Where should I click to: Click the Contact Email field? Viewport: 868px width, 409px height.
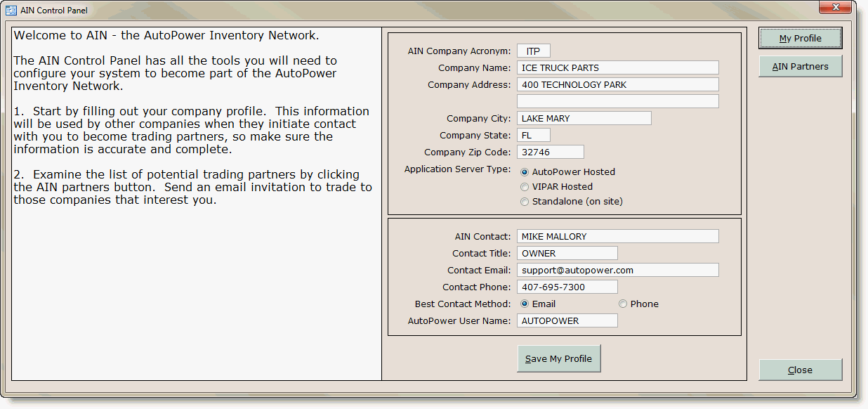coord(618,271)
